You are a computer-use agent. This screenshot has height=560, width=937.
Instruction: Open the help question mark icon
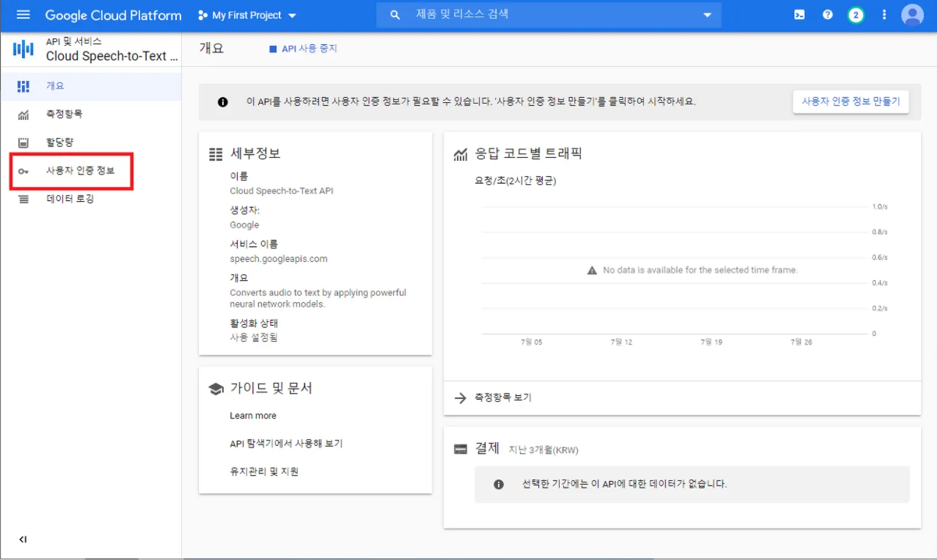828,15
